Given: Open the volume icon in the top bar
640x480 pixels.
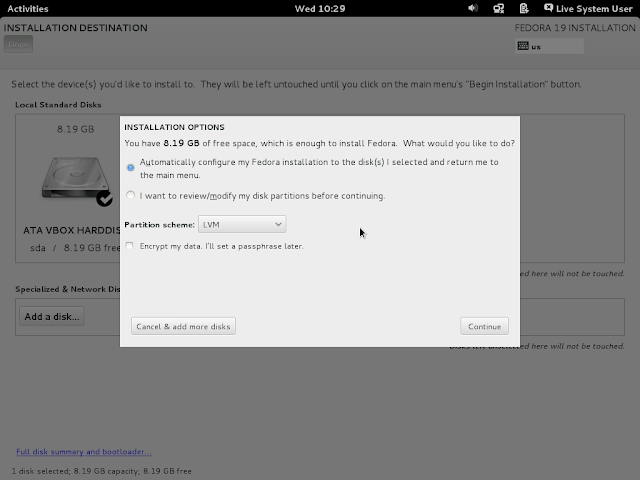Looking at the screenshot, I should coord(473,8).
